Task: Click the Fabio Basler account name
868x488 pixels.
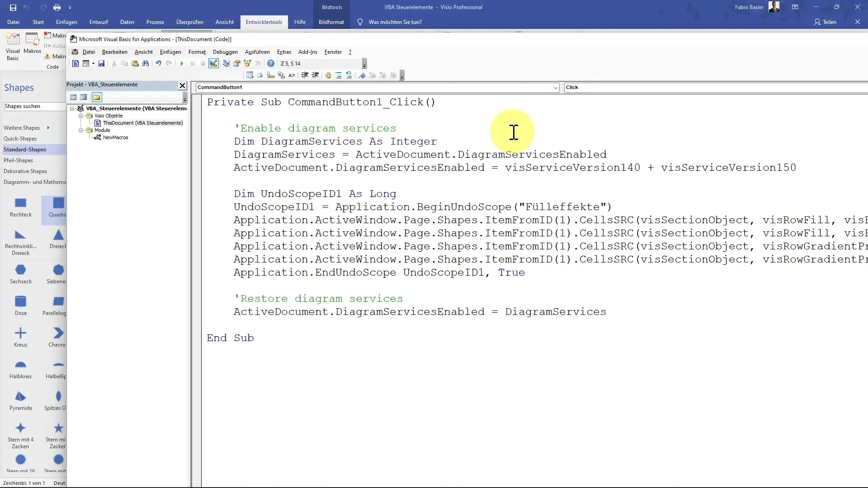Action: tap(749, 7)
